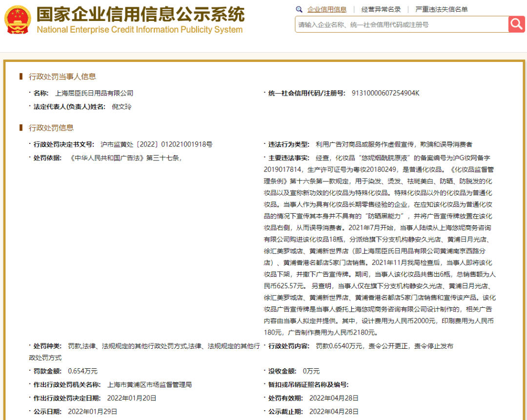Click the fine amount 0.654万元
Image resolution: width=527 pixels, height=420 pixels.
coord(82,371)
